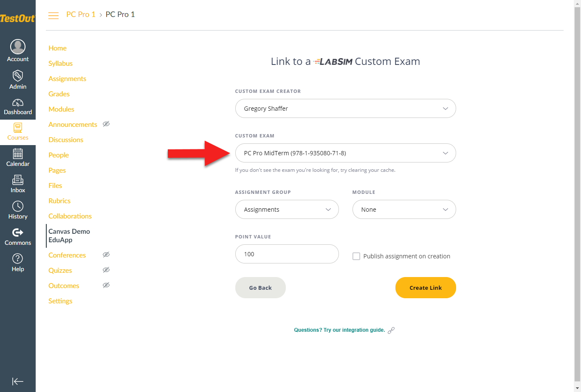Open the Module dropdown set to None

tap(404, 209)
